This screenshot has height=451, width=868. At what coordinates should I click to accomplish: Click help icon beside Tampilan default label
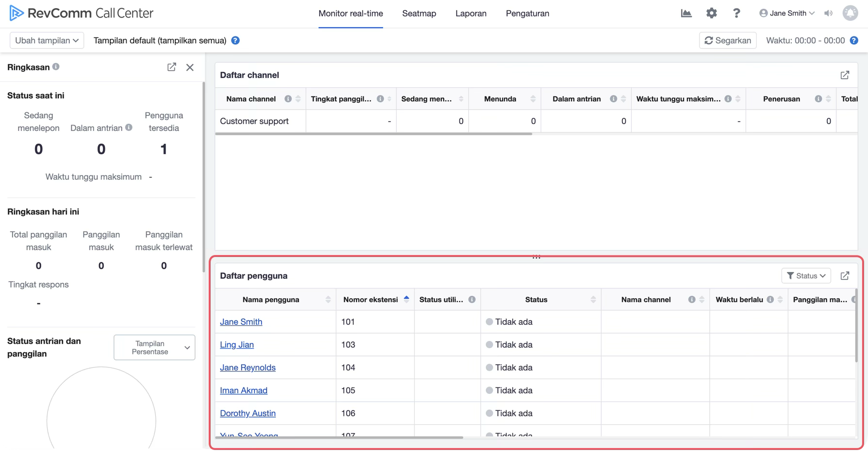pos(235,40)
